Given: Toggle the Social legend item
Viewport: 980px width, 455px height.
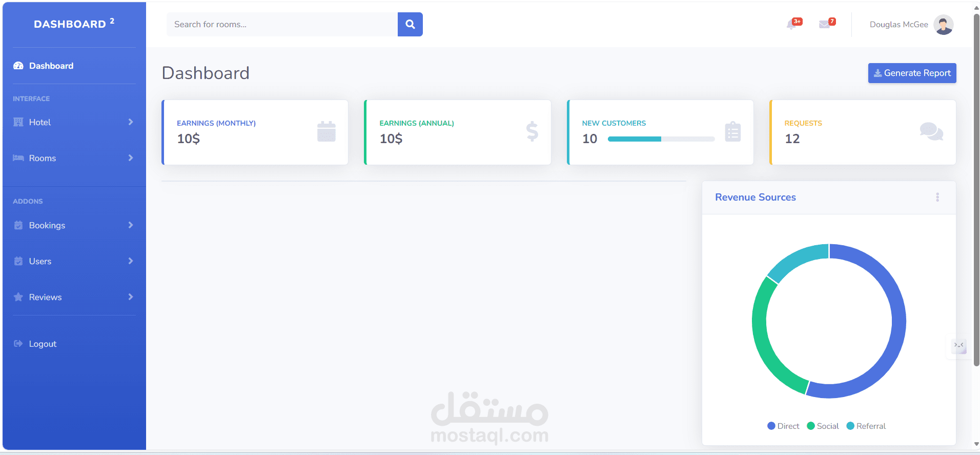Looking at the screenshot, I should coord(823,426).
